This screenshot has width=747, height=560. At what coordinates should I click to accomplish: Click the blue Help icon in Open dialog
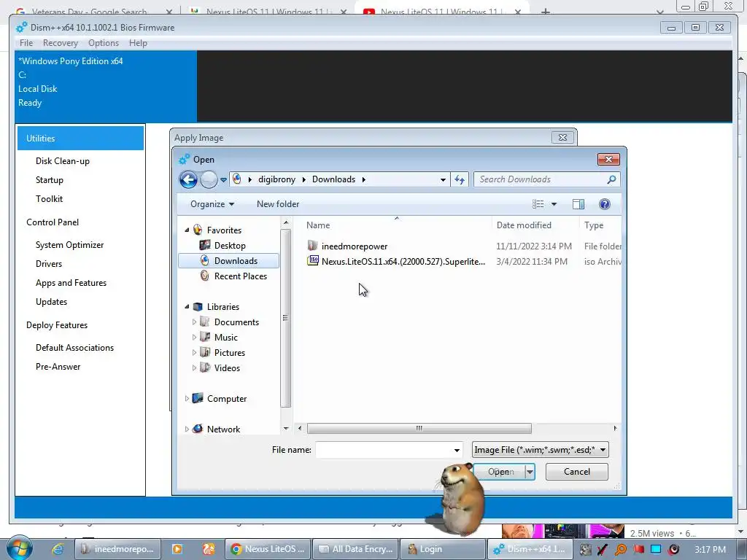pos(605,204)
